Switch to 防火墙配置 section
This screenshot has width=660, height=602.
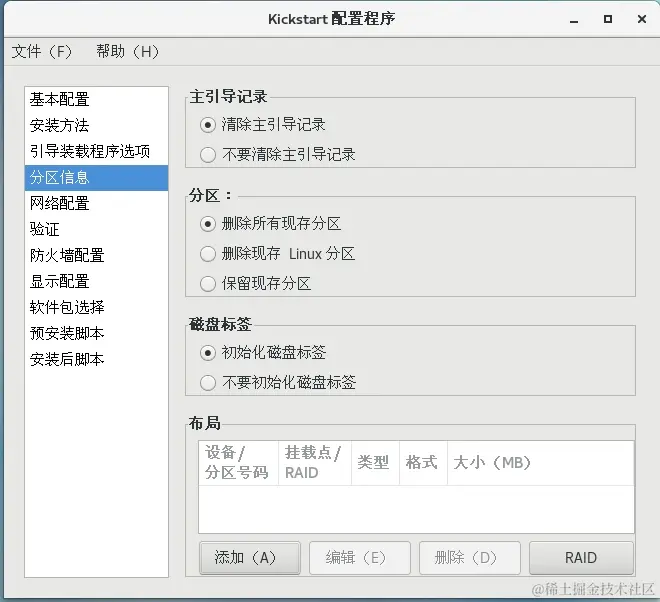click(96, 256)
